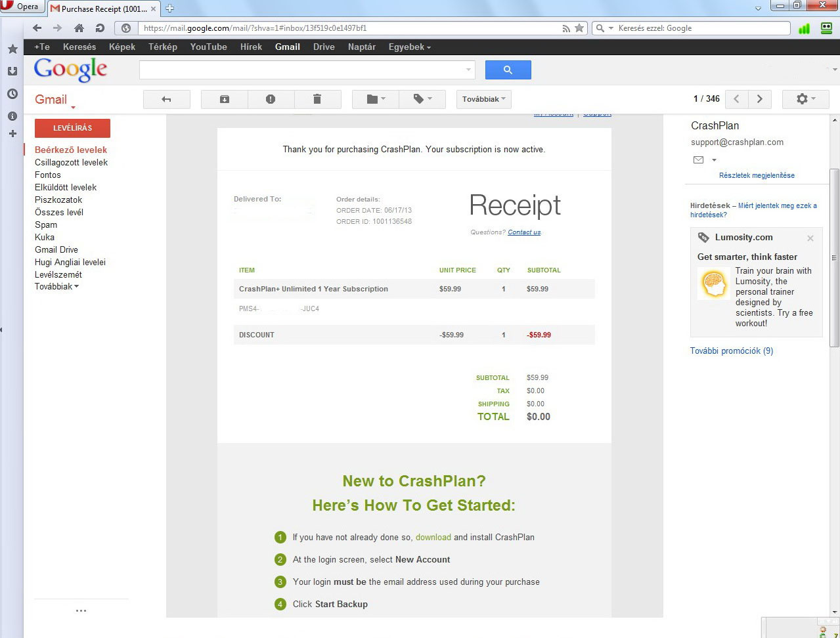Open the Spam folder
This screenshot has width=840, height=638.
[46, 224]
